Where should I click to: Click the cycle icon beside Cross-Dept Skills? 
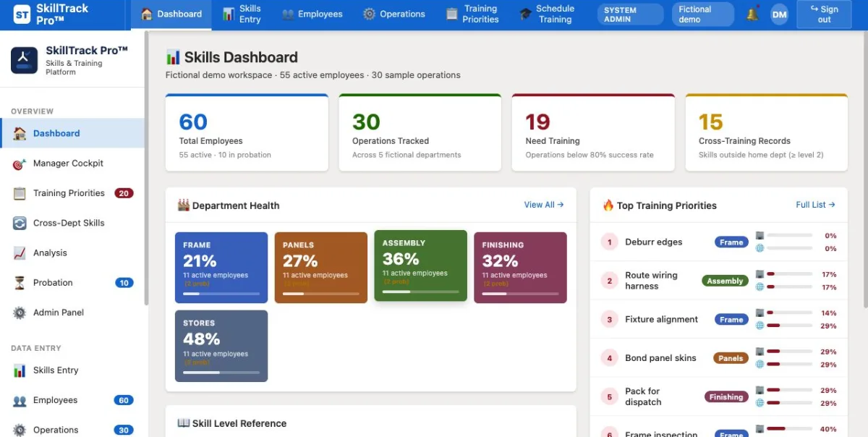[x=20, y=223]
